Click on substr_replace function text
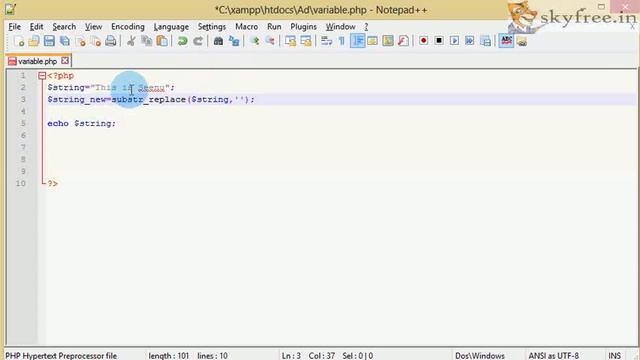This screenshot has width=640, height=360. 149,99
